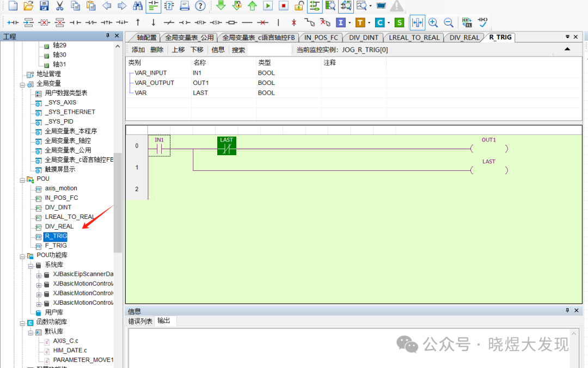Image resolution: width=588 pixels, height=368 pixels.
Task: Click the New file icon
Action: coord(13,5)
